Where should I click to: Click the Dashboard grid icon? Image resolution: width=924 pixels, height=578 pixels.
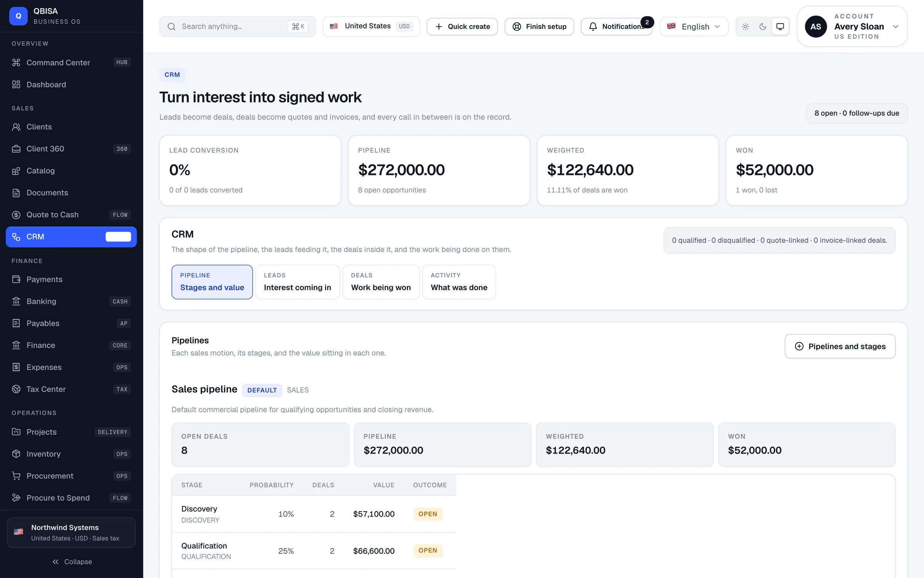tap(16, 84)
